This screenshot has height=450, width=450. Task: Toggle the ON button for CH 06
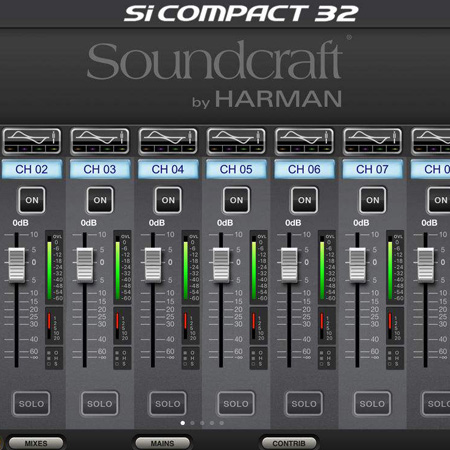click(304, 200)
